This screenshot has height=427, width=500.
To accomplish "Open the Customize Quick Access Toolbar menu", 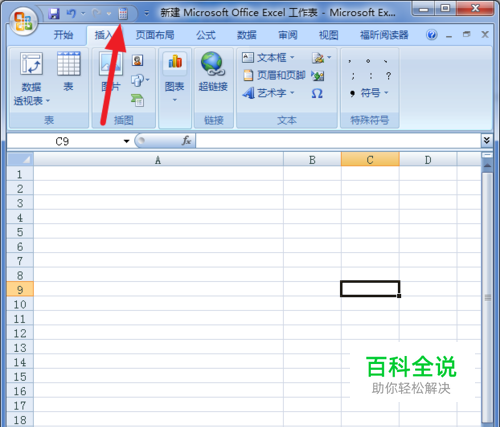I will tap(147, 14).
